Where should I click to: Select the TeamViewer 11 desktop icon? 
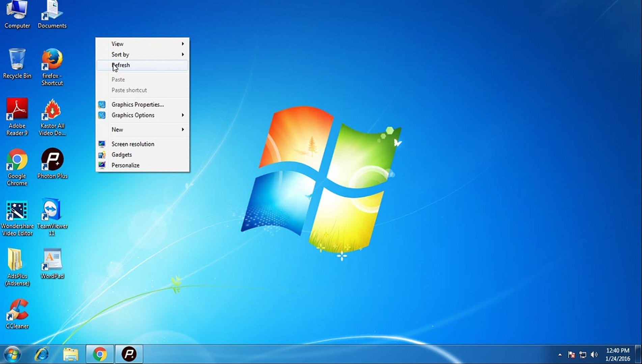coord(52,217)
